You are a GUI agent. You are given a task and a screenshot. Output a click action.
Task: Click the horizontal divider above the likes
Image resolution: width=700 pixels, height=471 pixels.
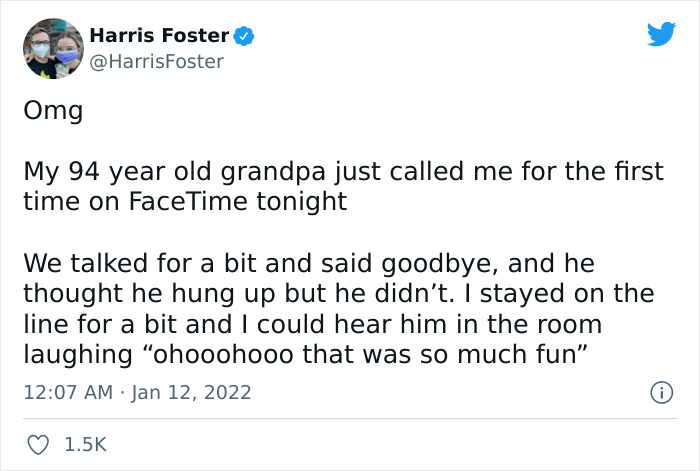click(x=350, y=418)
